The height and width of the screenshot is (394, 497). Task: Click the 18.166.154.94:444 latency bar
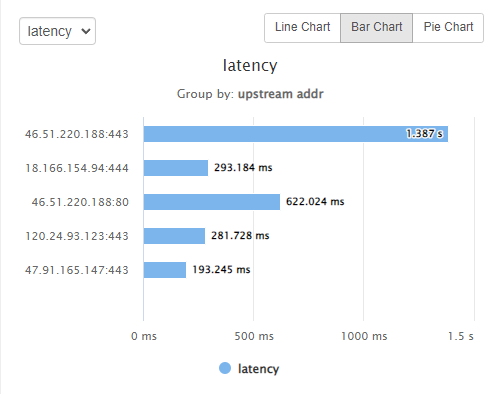point(176,168)
